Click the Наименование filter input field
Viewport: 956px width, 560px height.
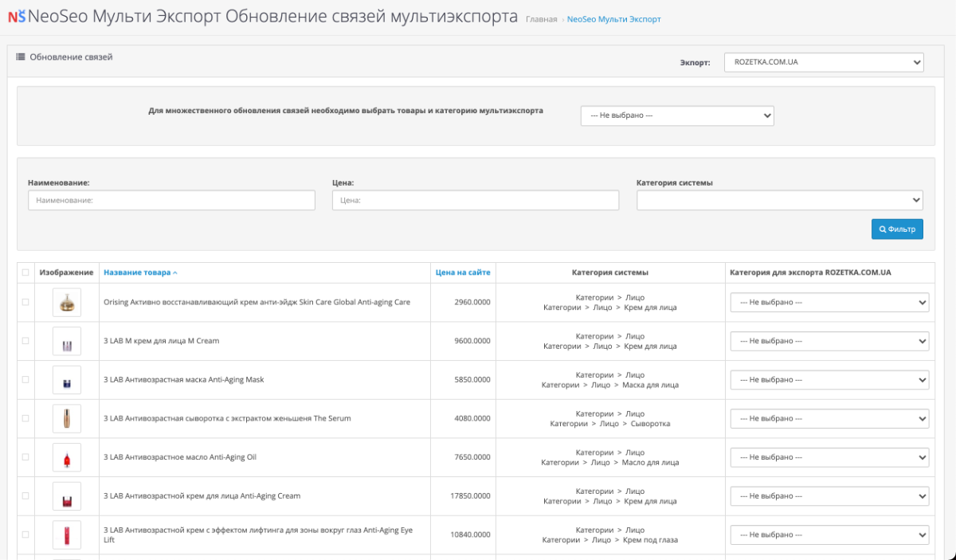click(171, 200)
